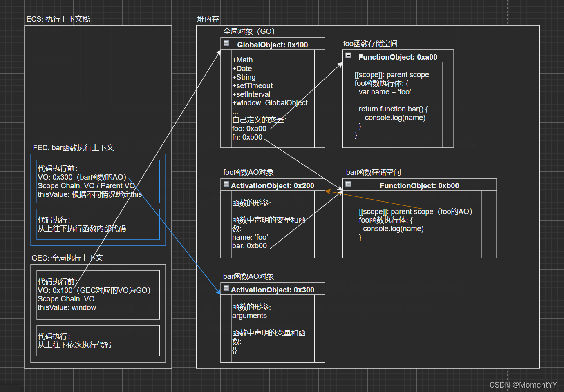Click the 'FEC: bar函数执行上下文' label
The height and width of the screenshot is (392, 564).
tap(74, 148)
